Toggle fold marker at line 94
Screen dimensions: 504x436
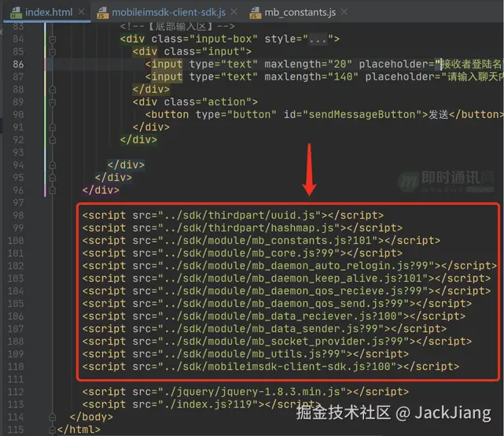click(x=53, y=165)
